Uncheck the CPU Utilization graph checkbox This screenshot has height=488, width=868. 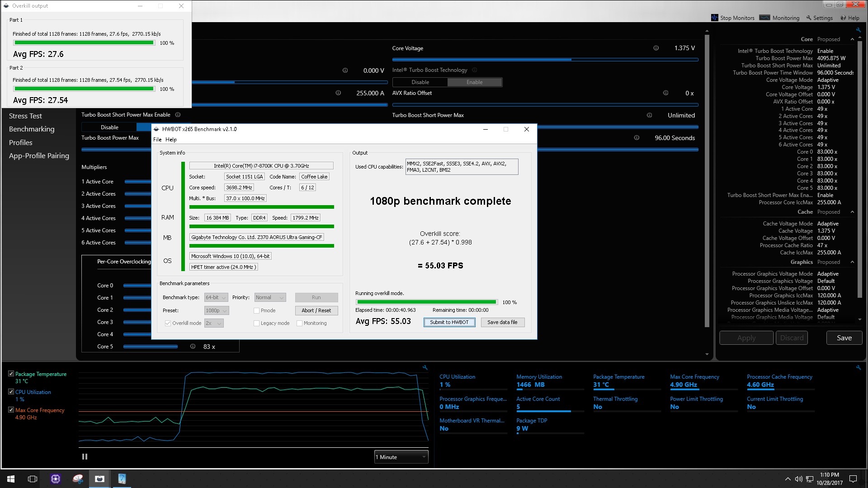[x=11, y=392]
